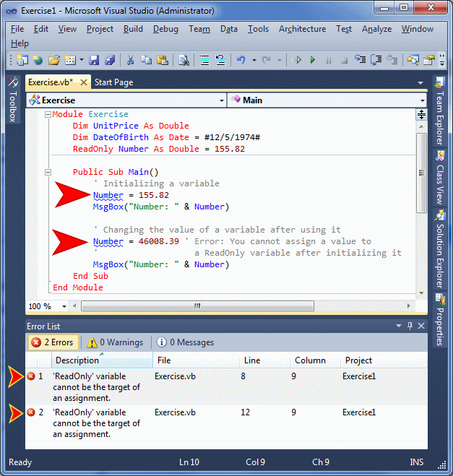Click the Step Out toolbar icon
The image size is (453, 476).
[x=392, y=60]
